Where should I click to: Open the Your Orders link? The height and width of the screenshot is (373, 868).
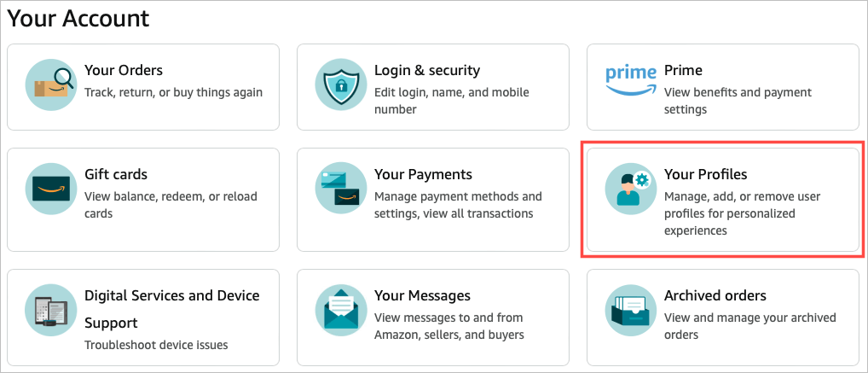pos(124,70)
